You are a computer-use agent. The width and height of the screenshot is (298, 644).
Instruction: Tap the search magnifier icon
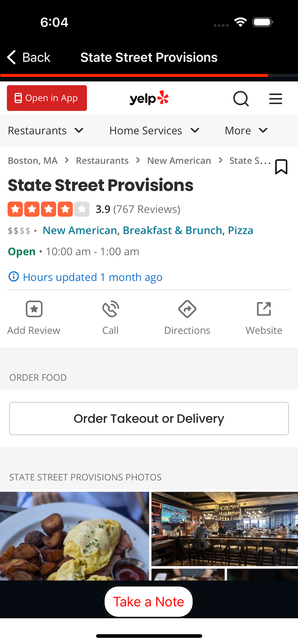point(241,99)
